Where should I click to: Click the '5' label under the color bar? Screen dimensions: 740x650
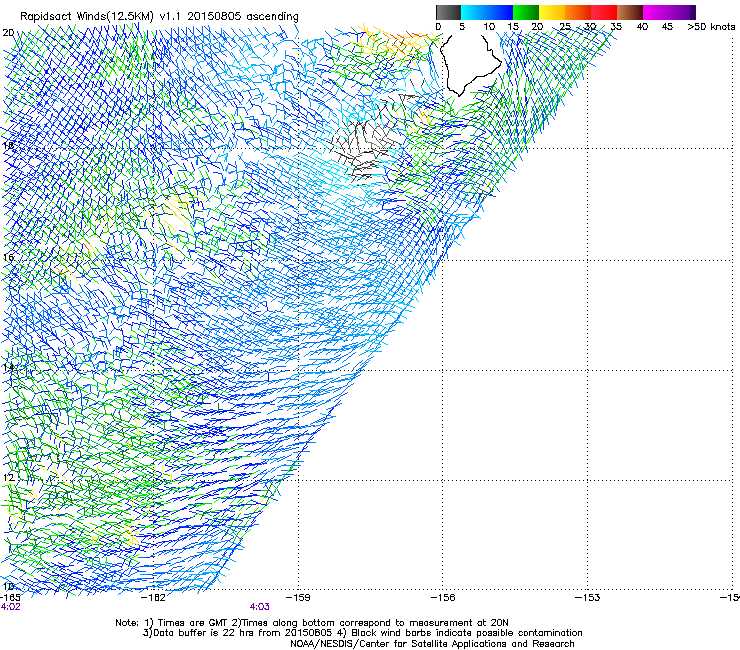click(x=462, y=27)
